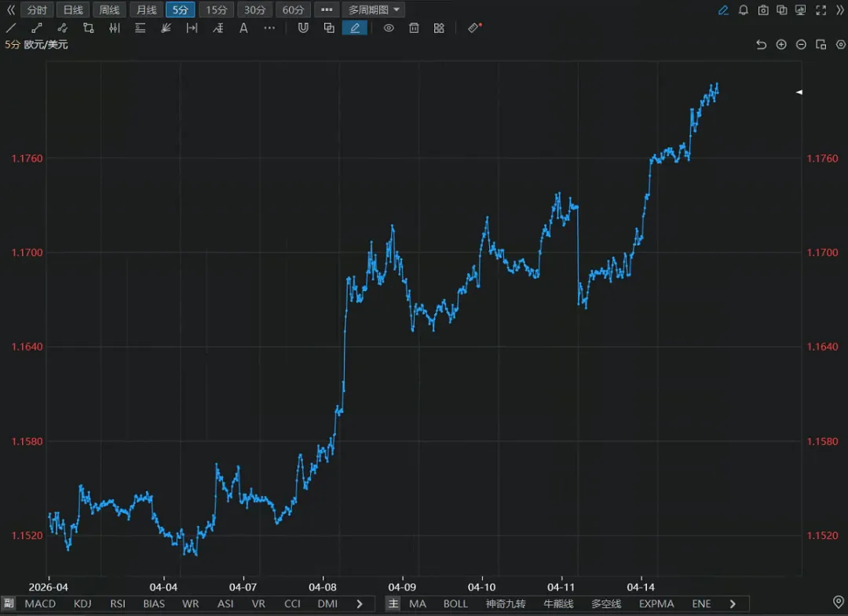This screenshot has height=616, width=848.
Task: Select the vertical bars channel tool
Action: pos(114,28)
